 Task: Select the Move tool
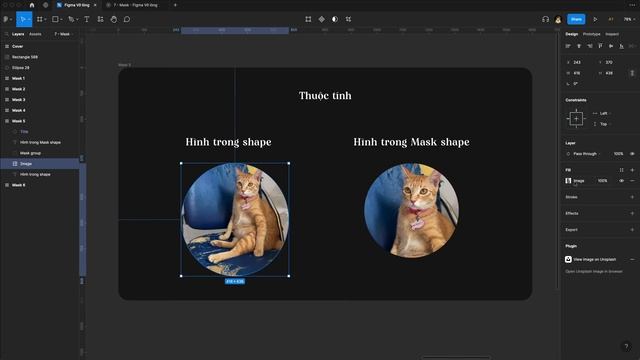pyautogui.click(x=22, y=19)
